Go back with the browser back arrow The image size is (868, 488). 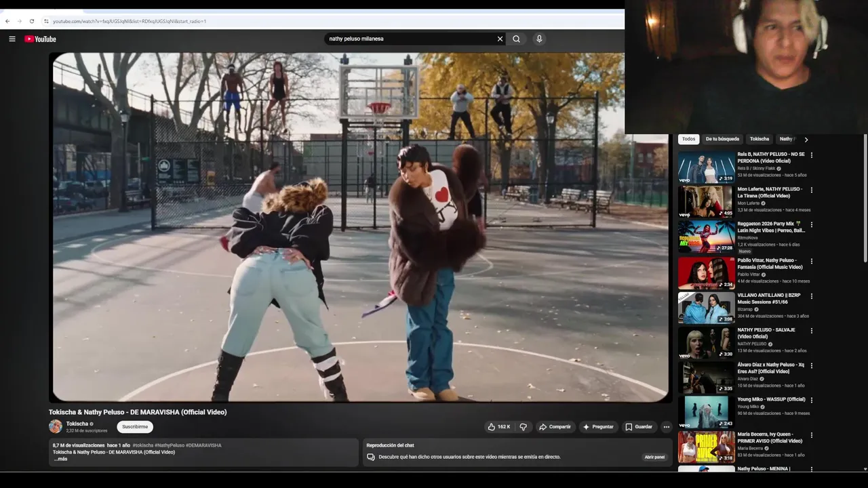[7, 21]
